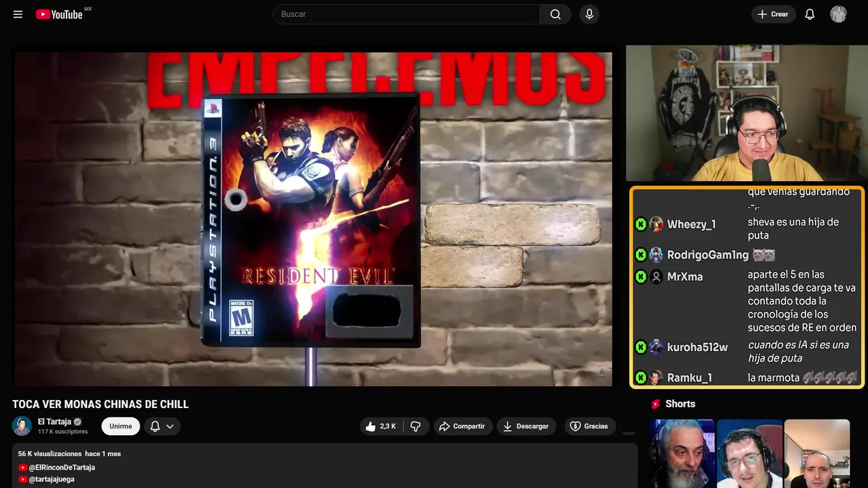Click the green K badge beside Wheezy_1
The width and height of the screenshot is (868, 488).
[641, 224]
